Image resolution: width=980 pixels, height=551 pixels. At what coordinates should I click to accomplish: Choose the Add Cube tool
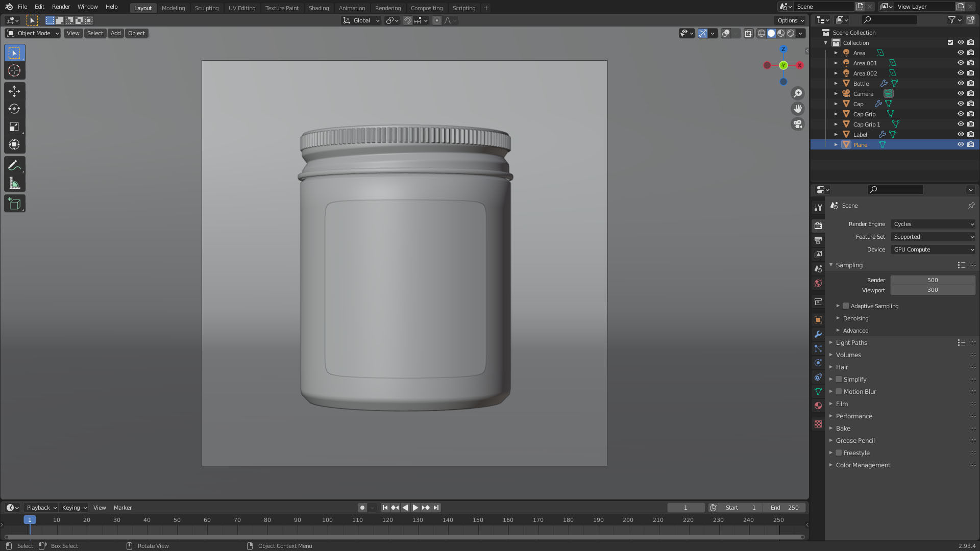coord(14,204)
